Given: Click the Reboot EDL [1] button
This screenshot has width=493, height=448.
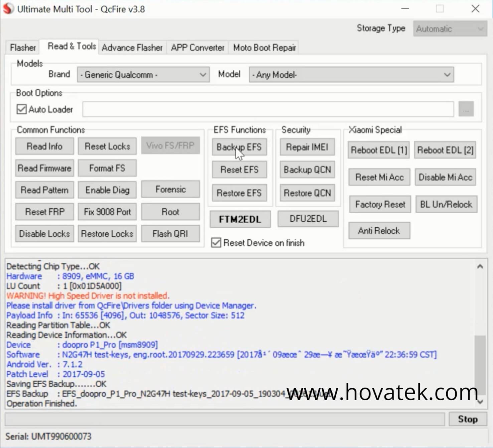Looking at the screenshot, I should click(379, 150).
